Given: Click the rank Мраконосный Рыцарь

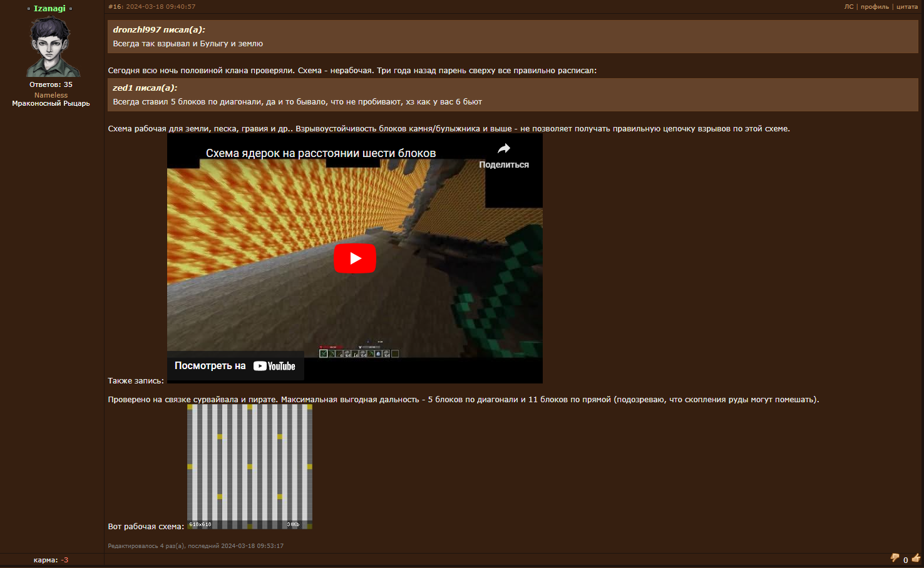Looking at the screenshot, I should (x=51, y=103).
